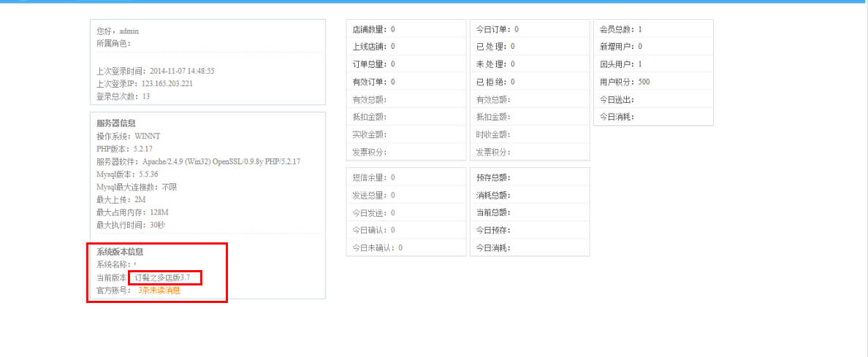Click the 新增用户 new users row
Image resolution: width=868 pixels, height=357 pixels.
[653, 47]
